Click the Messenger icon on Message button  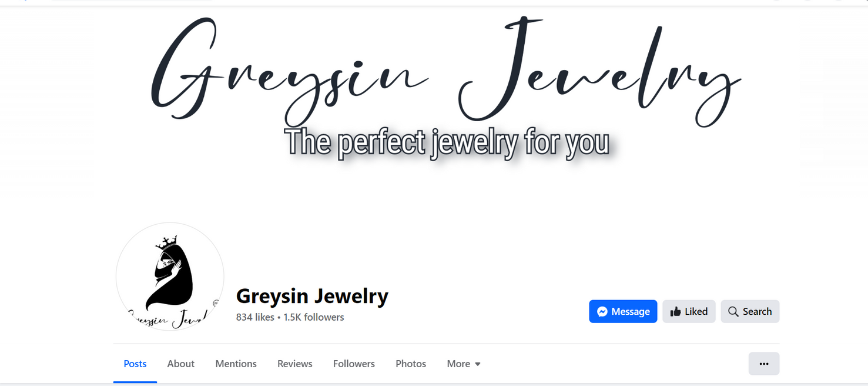(602, 312)
